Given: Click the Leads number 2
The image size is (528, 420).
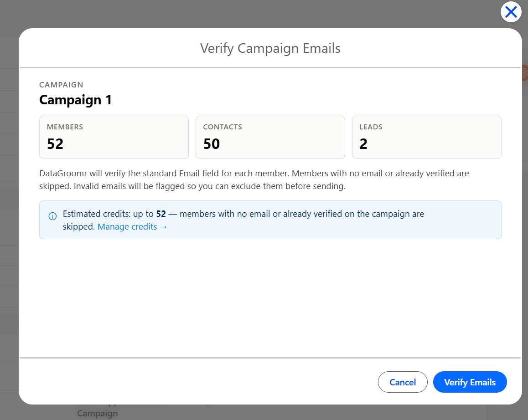Looking at the screenshot, I should point(363,144).
